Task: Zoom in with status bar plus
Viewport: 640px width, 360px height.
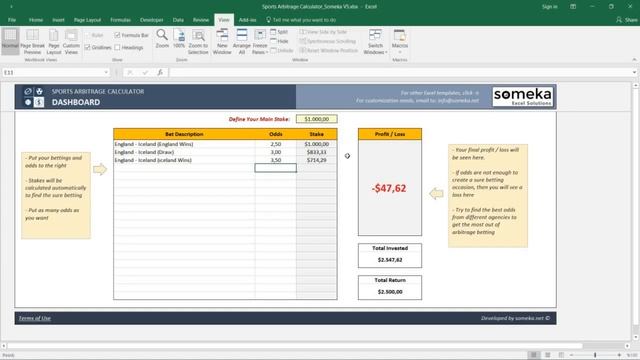Action: pos(619,355)
